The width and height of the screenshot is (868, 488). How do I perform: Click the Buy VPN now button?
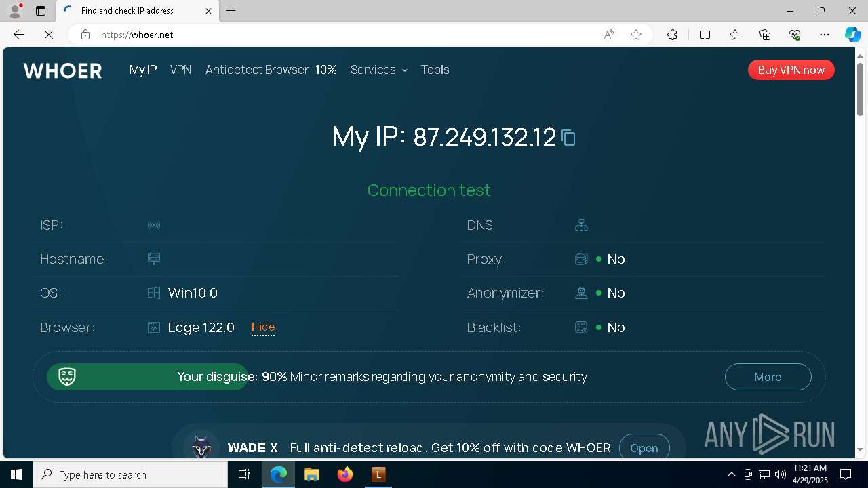[x=791, y=70]
